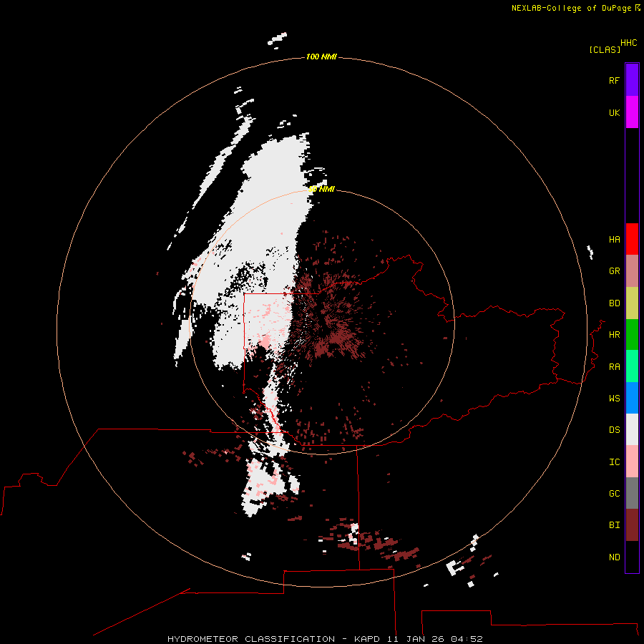
Task: Select the GR graupel color swatch
Action: (632, 271)
